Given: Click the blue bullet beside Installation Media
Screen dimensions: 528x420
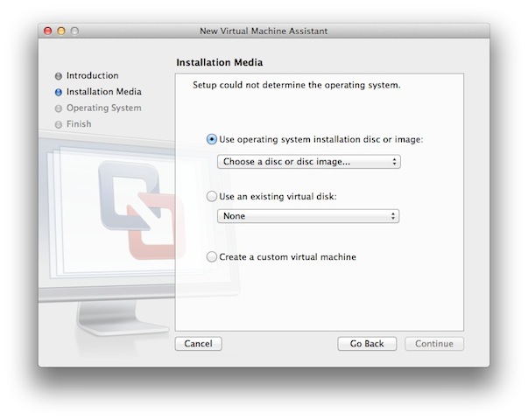Looking at the screenshot, I should click(59, 92).
